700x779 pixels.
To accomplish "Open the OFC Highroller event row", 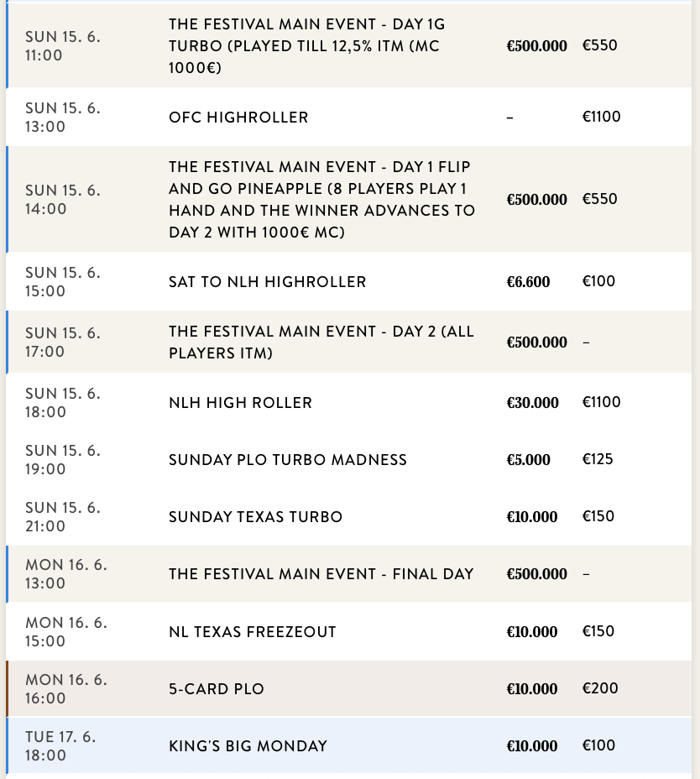I will coord(238,118).
